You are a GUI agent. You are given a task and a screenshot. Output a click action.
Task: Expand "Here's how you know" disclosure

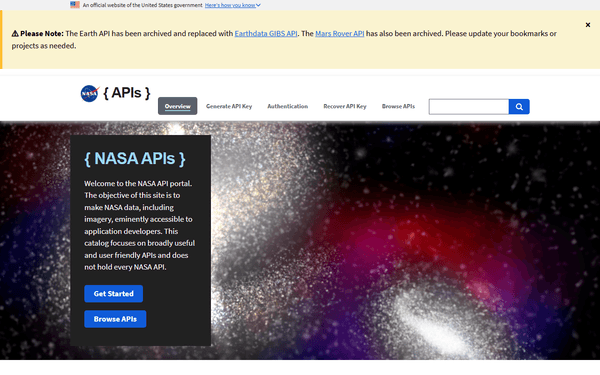233,5
